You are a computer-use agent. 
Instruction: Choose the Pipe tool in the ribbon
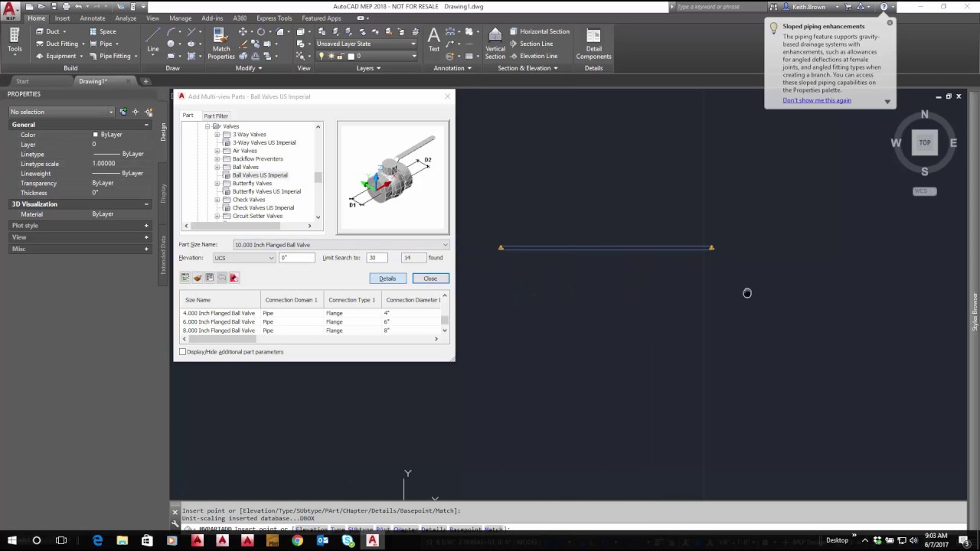point(100,44)
